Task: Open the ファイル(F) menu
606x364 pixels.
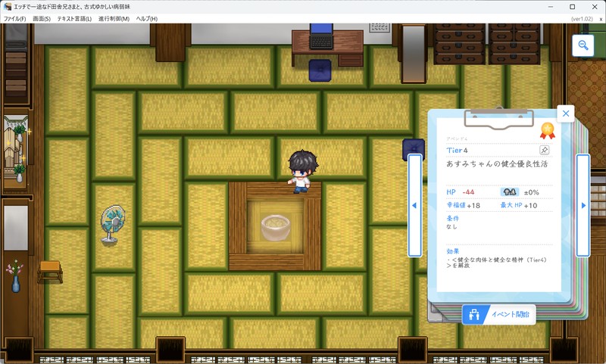Action: point(15,18)
